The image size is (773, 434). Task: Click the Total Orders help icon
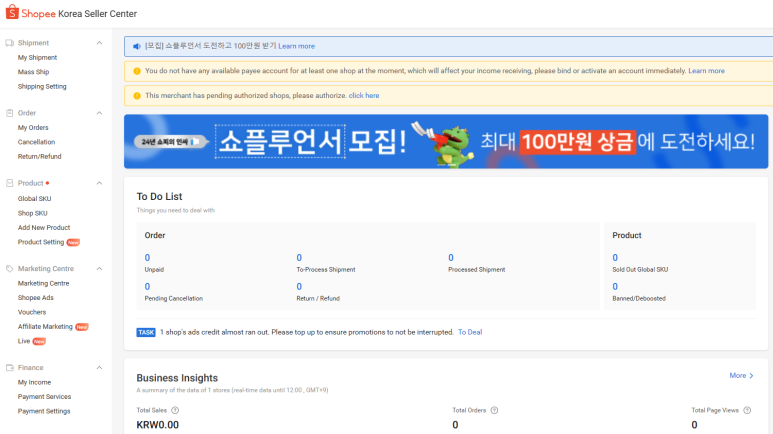click(494, 410)
